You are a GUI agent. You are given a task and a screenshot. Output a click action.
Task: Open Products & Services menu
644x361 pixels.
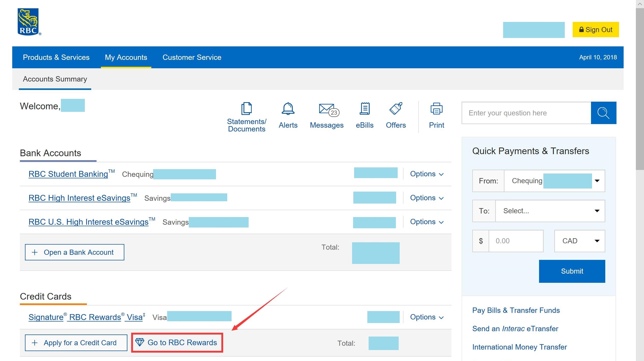click(56, 57)
